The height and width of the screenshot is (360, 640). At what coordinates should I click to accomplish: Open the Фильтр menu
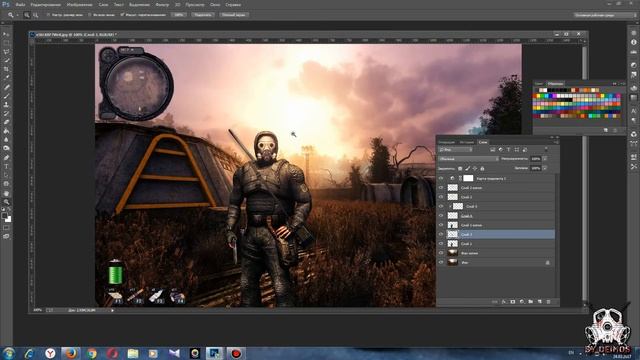point(162,5)
